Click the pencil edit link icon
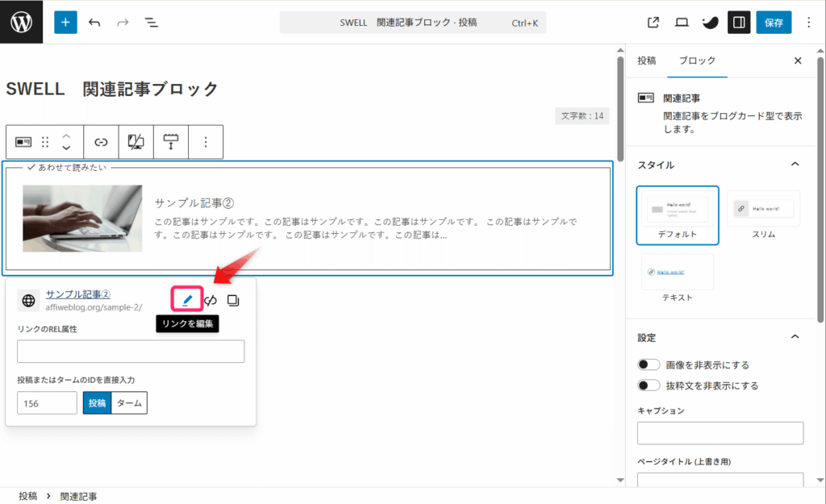The image size is (826, 504). tap(187, 300)
